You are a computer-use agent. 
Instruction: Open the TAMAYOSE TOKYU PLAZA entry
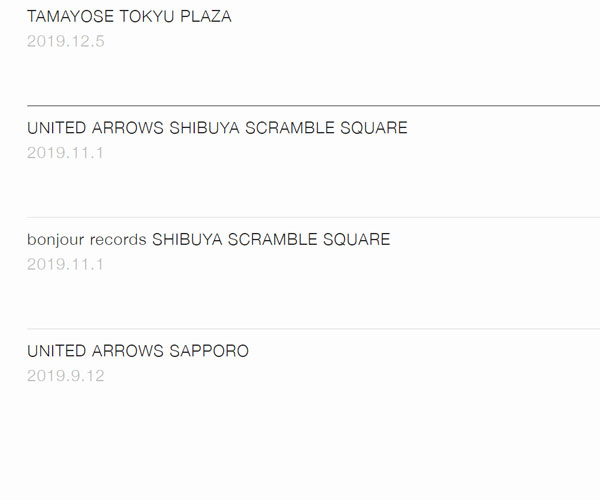point(129,17)
